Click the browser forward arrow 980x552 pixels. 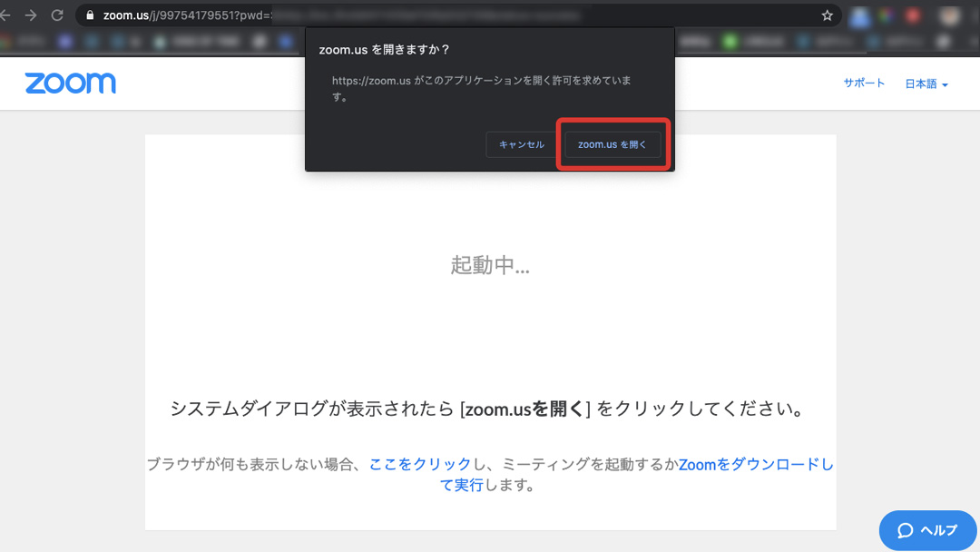pyautogui.click(x=31, y=15)
